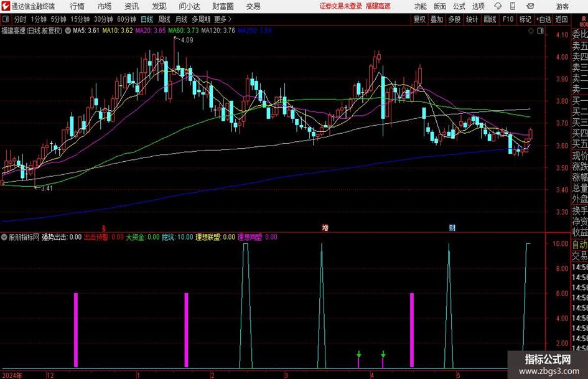Viewport: 588px width, 379px height.
Task: Open the 资讯 menu
Action: (x=132, y=6)
